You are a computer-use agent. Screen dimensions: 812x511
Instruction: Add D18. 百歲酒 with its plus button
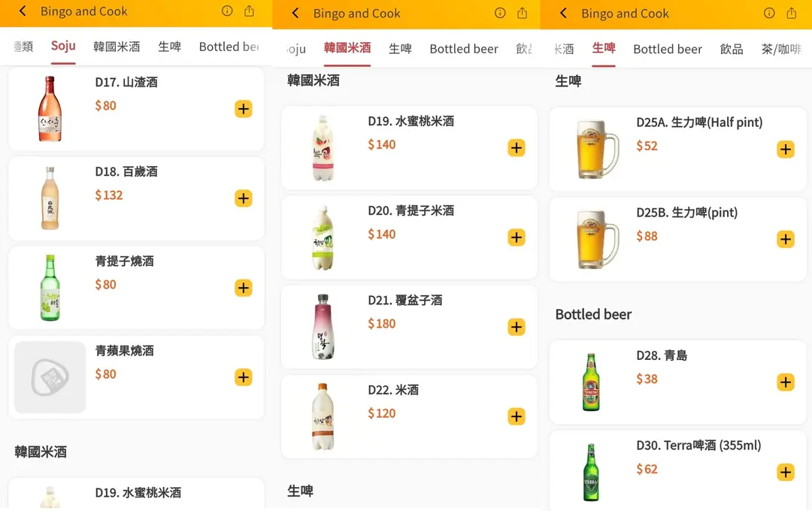point(243,198)
